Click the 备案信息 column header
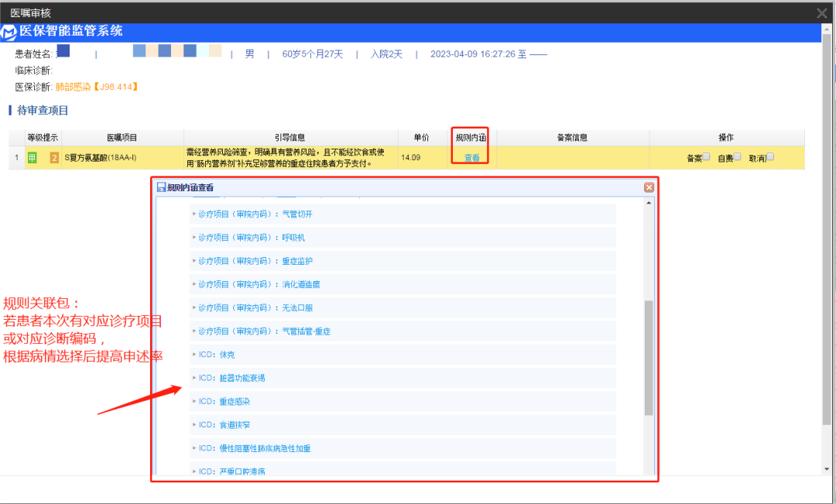The width and height of the screenshot is (836, 504). 572,138
